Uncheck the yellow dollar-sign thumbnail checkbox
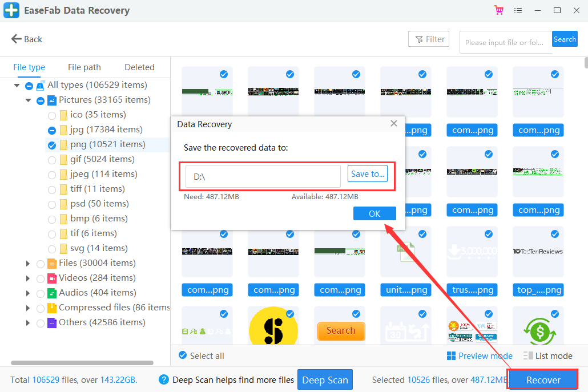The height and width of the screenshot is (392, 588). pyautogui.click(x=290, y=314)
